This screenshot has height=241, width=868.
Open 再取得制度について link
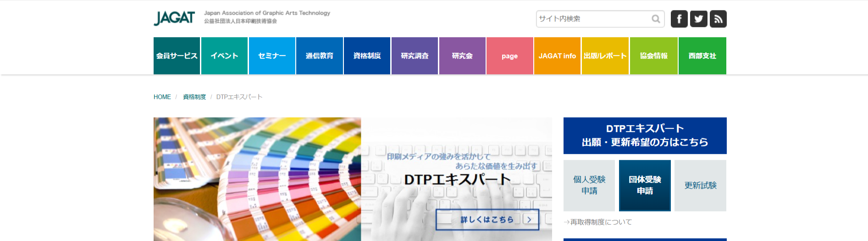click(598, 222)
